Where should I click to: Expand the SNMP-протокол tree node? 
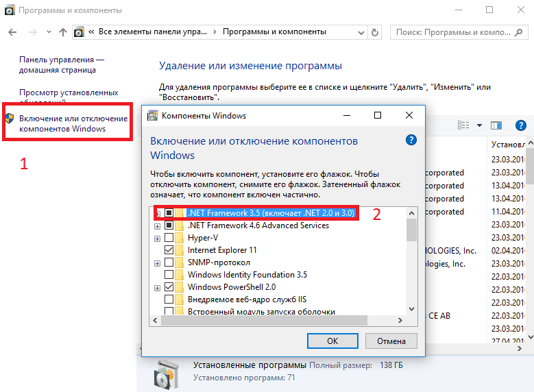coord(157,263)
